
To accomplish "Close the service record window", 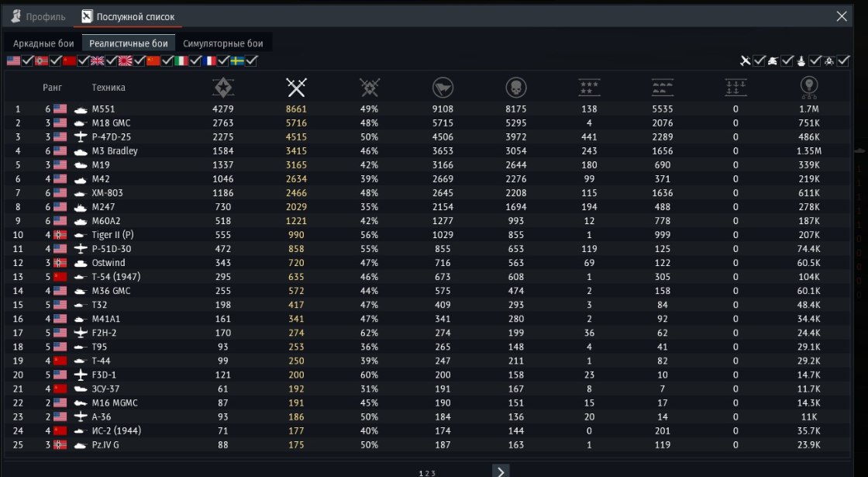I will 842,16.
